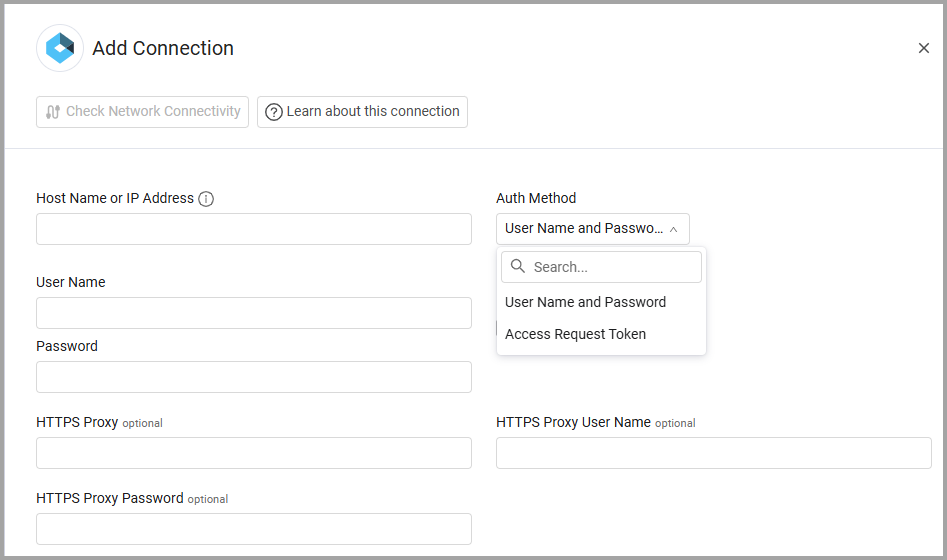Click the question mark help icon
Viewport: 947px width, 560px height.
pyautogui.click(x=273, y=112)
